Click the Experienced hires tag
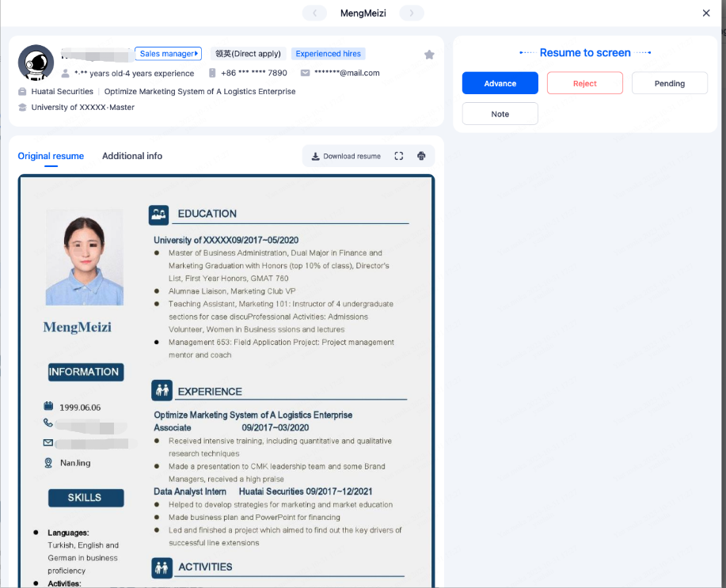This screenshot has height=588, width=726. [329, 54]
